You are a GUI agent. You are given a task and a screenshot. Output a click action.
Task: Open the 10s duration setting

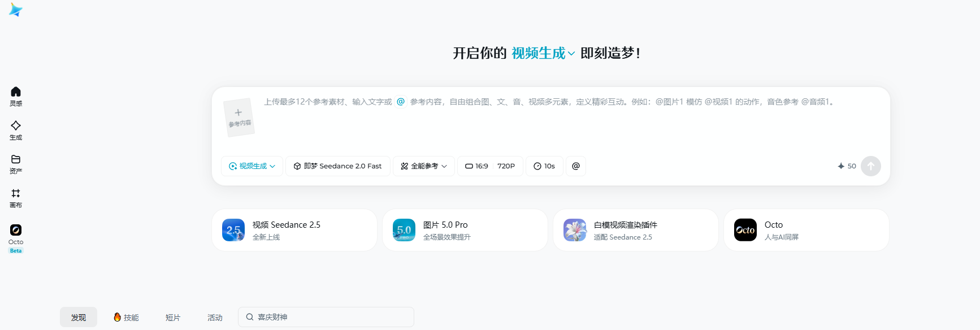coord(544,166)
